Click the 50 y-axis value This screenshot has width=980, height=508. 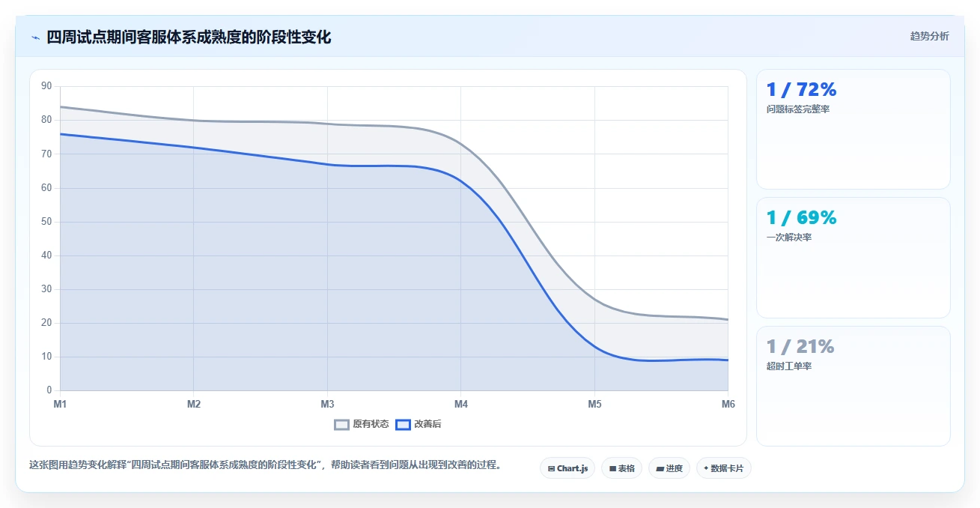click(x=46, y=222)
